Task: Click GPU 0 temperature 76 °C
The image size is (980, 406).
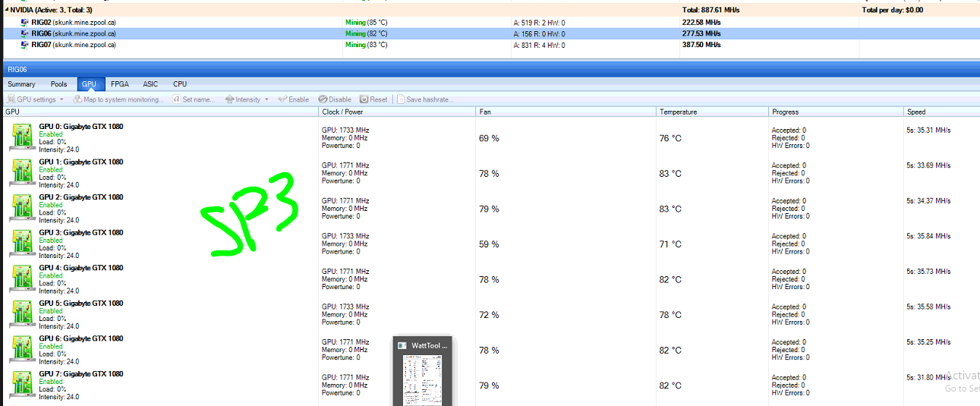Action: click(671, 138)
